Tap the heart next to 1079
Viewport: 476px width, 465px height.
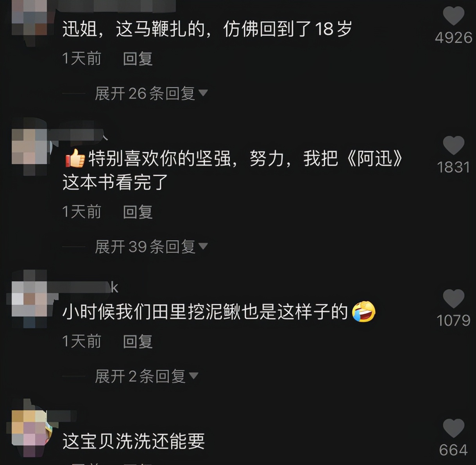coord(453,299)
